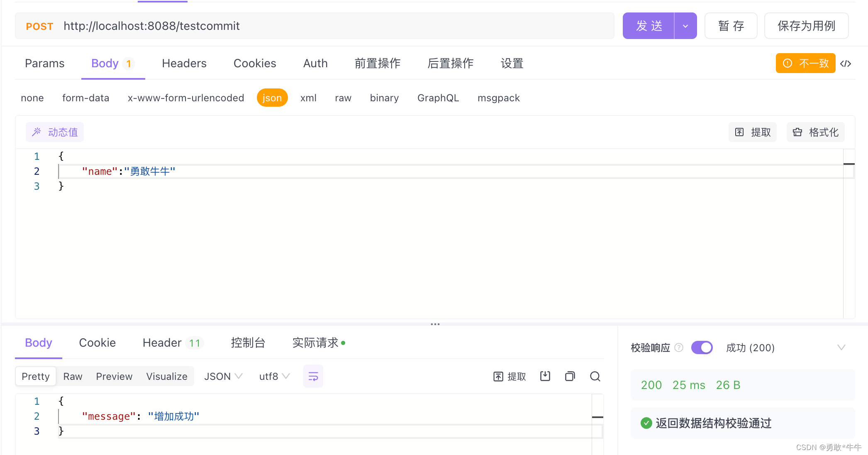868x455 pixels.
Task: Select the GraphQL body type
Action: coord(438,98)
